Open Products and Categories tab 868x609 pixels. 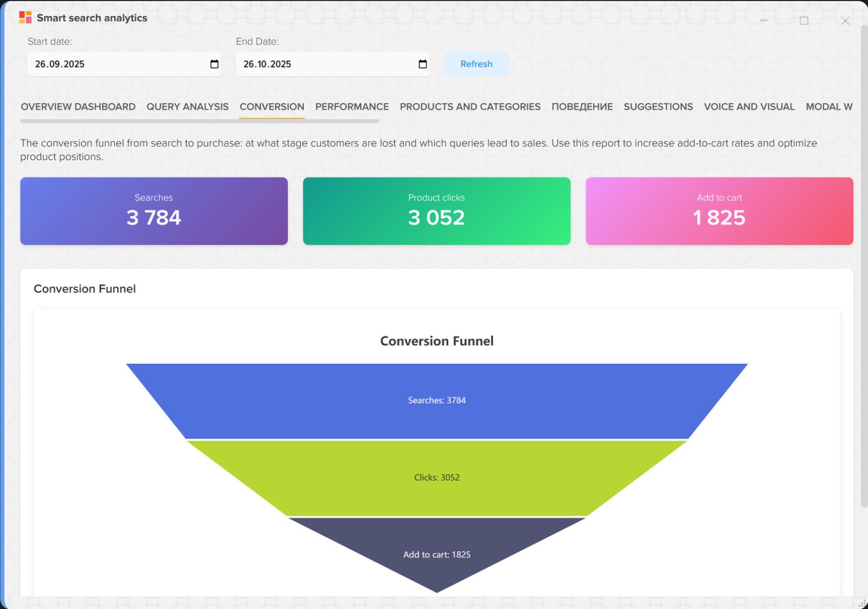(x=470, y=107)
